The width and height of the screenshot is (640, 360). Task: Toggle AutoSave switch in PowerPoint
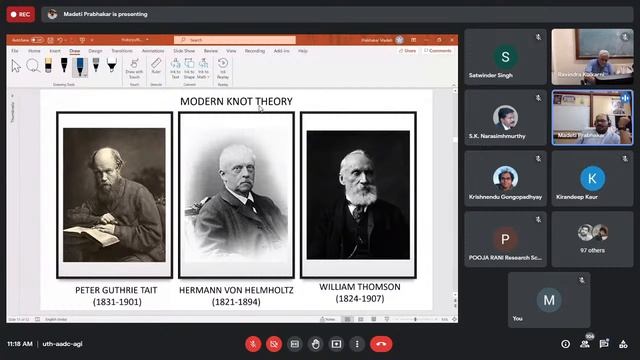(x=37, y=40)
